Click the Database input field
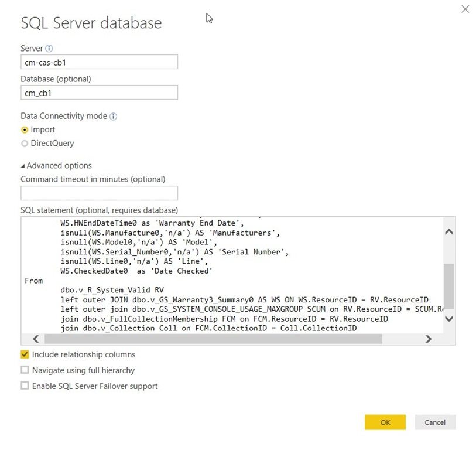Image resolution: width=476 pixels, height=450 pixels. 100,93
